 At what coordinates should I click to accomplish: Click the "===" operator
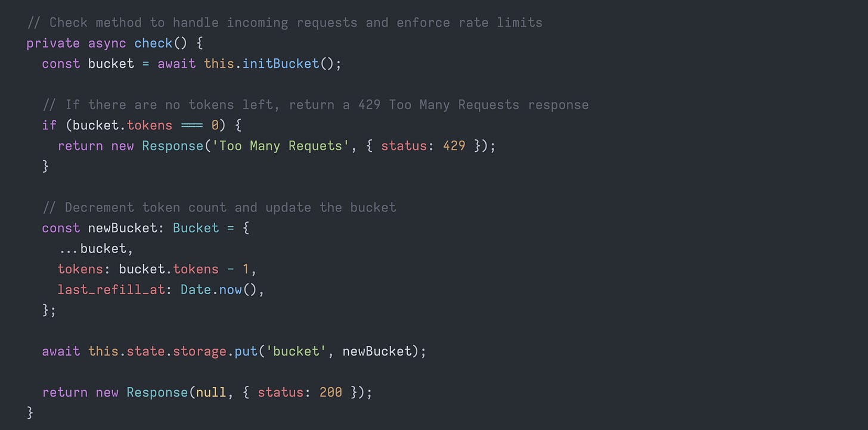(x=192, y=125)
